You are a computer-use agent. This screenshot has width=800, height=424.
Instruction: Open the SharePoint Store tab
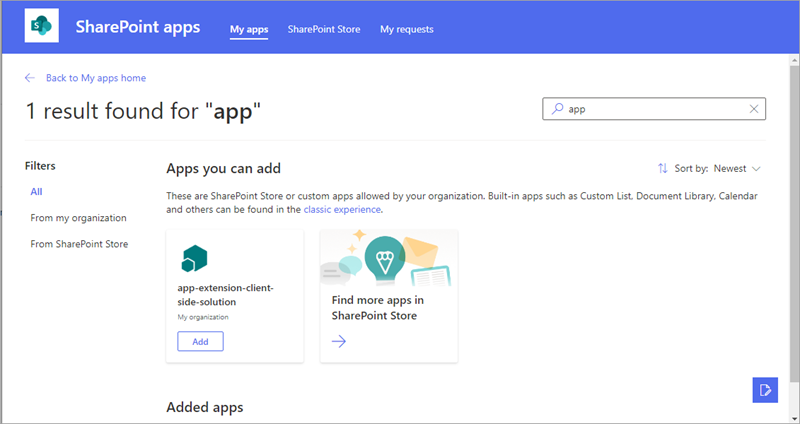(324, 30)
